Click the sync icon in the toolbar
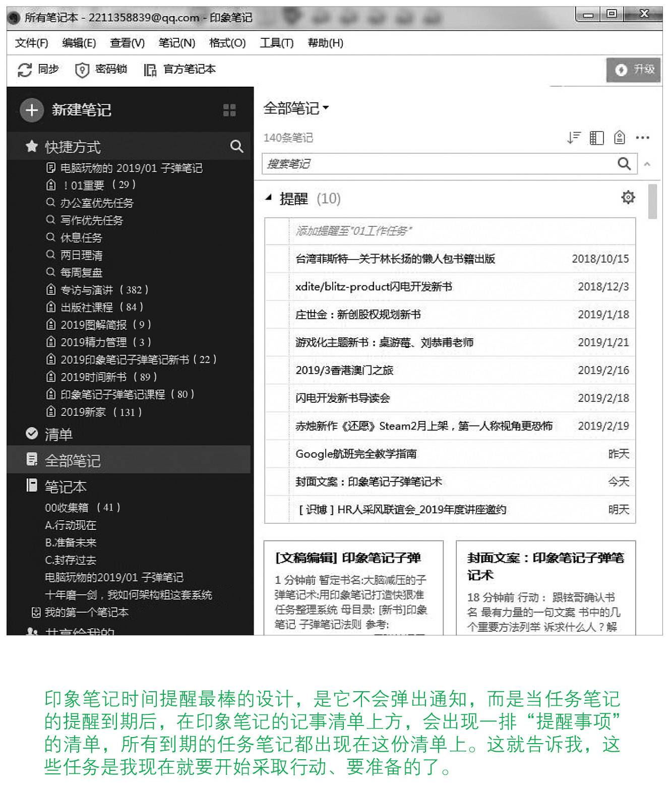 tap(25, 70)
